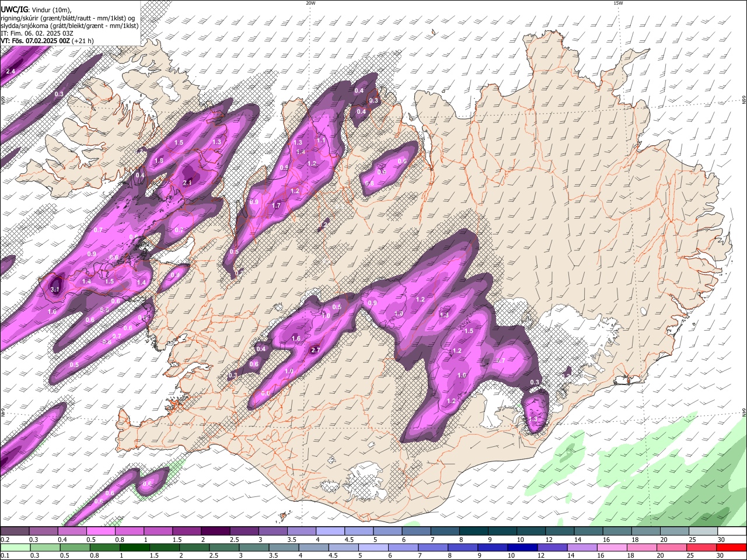This screenshot has height=560, width=747.
Task: Click the lower legend red-pink swatch starting at 25
Action: click(701, 547)
